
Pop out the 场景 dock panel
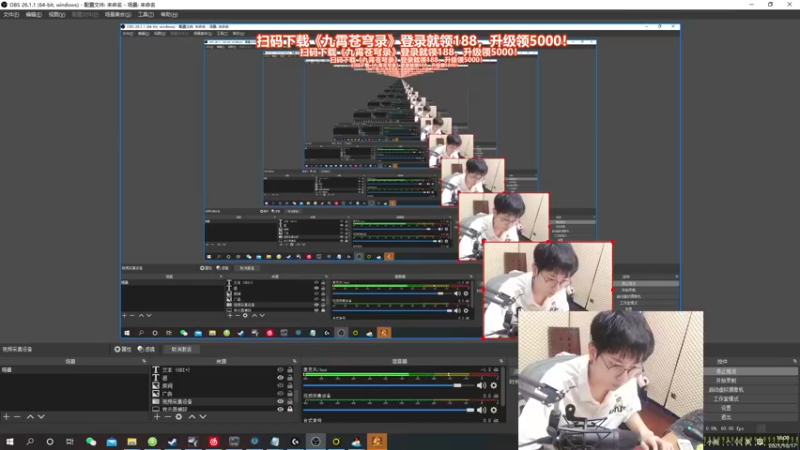[144, 361]
